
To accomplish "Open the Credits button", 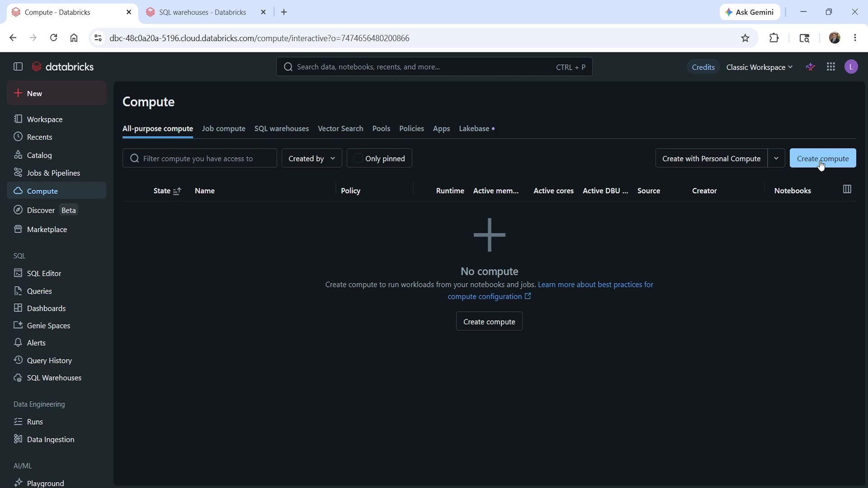I will [x=703, y=67].
